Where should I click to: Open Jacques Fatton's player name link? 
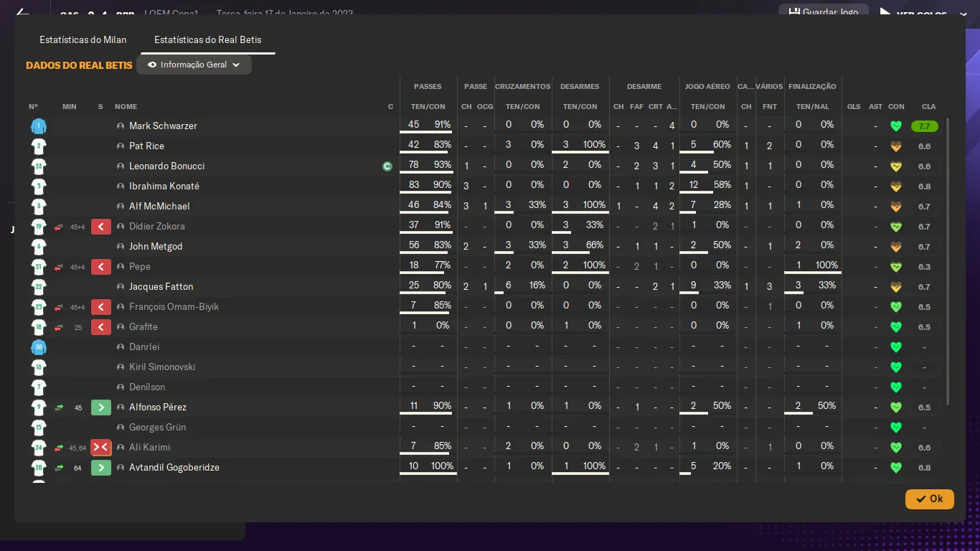tap(161, 287)
